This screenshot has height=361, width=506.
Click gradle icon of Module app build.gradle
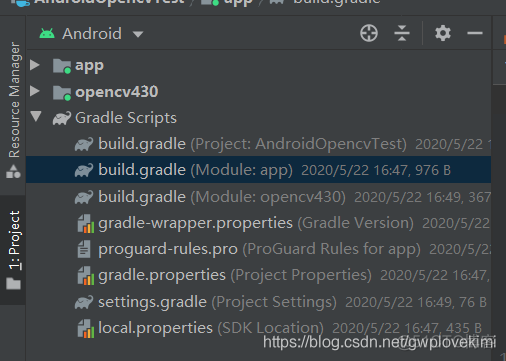point(84,170)
